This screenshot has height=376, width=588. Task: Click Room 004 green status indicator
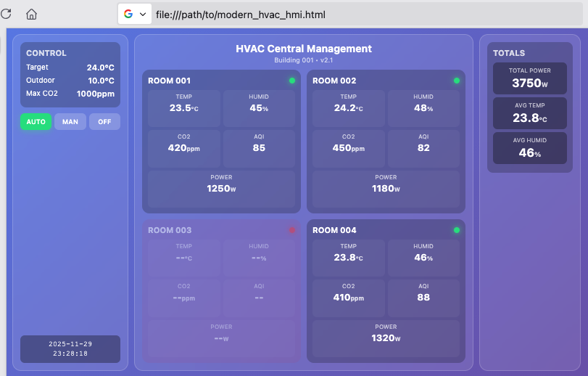click(457, 230)
